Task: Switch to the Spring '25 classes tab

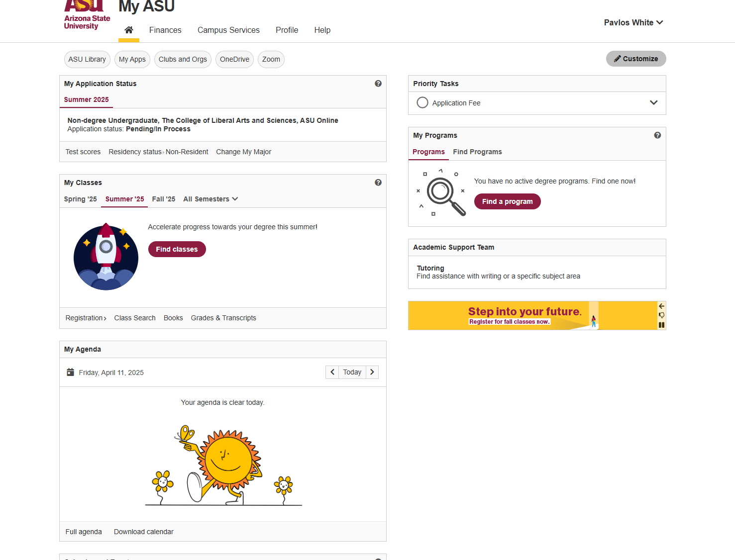Action: (80, 199)
